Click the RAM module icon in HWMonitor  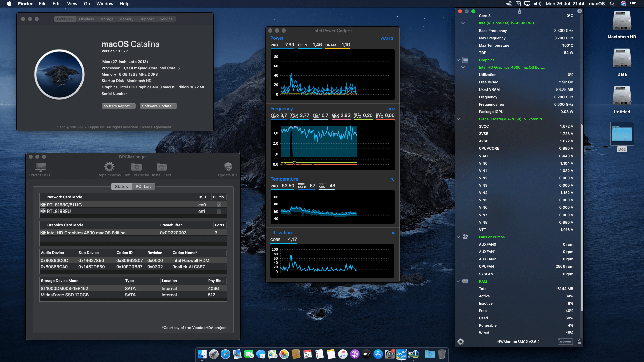[465, 281]
